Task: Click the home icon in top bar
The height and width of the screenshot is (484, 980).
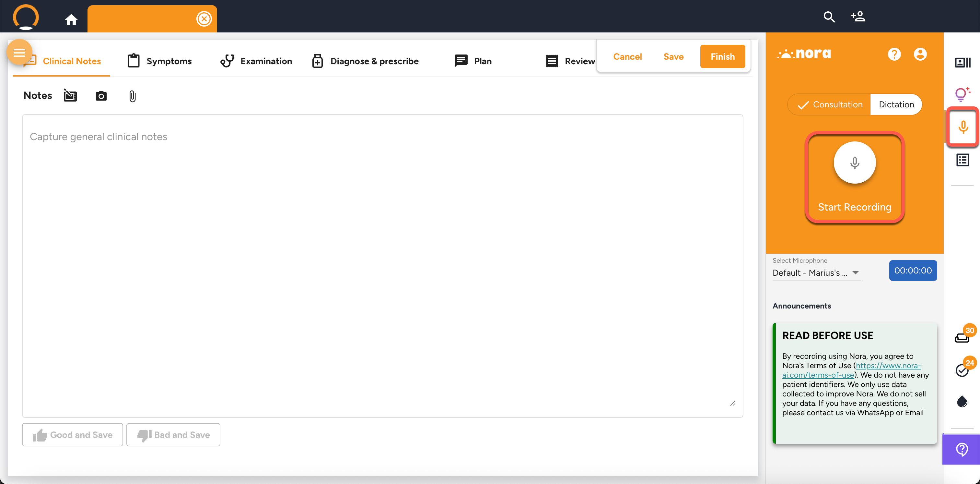Action: [71, 19]
